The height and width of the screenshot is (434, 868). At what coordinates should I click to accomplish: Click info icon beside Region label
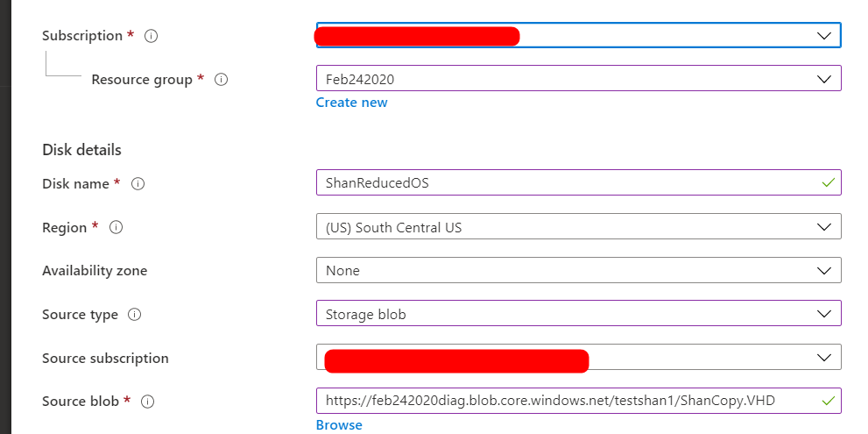116,227
